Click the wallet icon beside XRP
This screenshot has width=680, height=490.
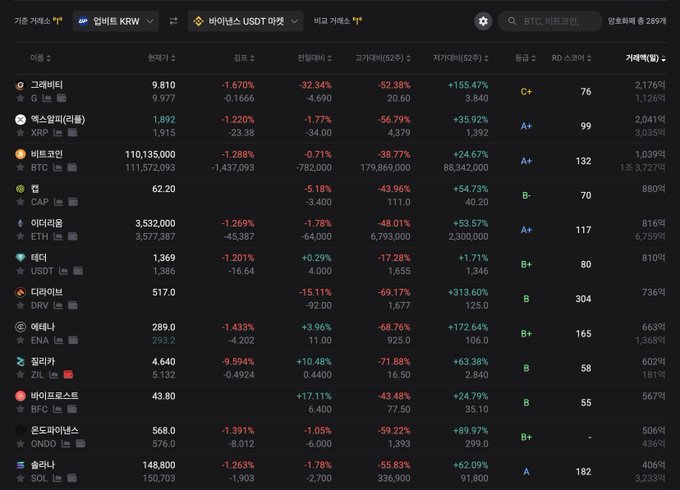click(72, 132)
